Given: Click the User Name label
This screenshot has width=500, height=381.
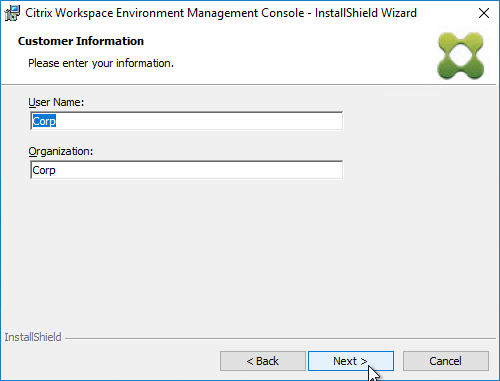Looking at the screenshot, I should pos(56,102).
